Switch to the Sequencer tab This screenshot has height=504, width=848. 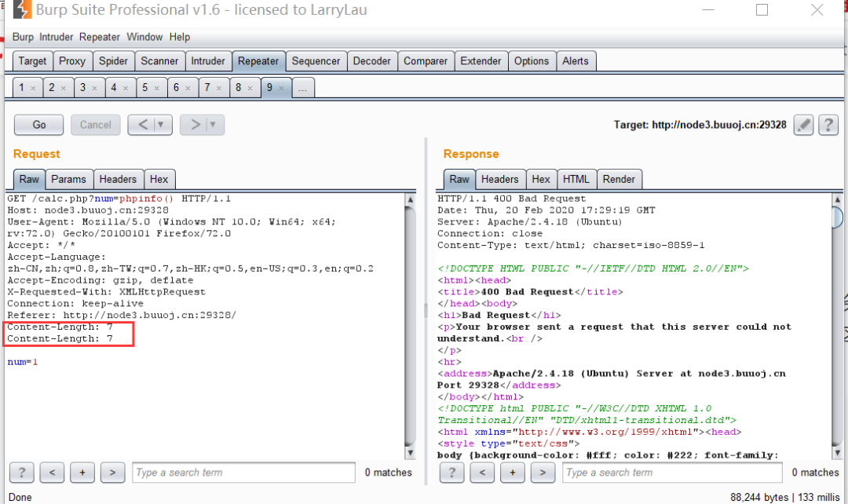pyautogui.click(x=316, y=61)
